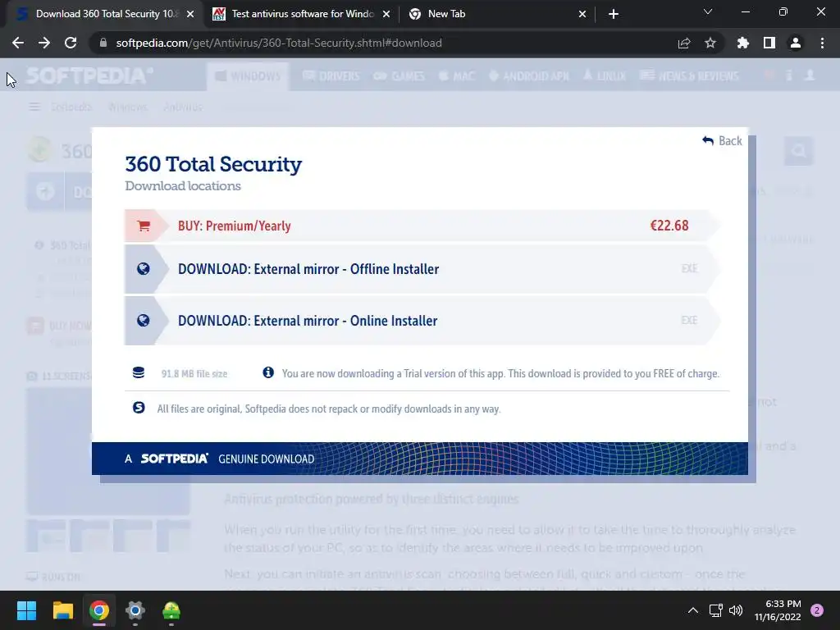Click the Softpedia logo in header
Screen dimensions: 840x630
point(89,75)
